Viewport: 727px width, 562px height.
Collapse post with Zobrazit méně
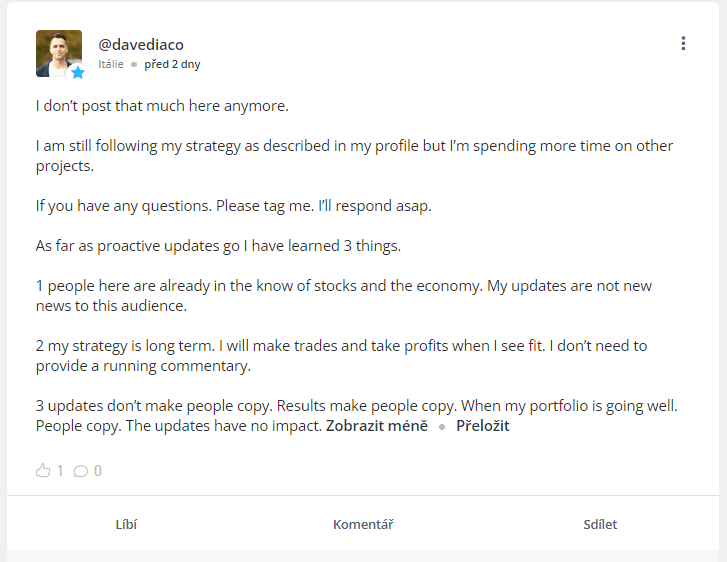[x=377, y=426]
